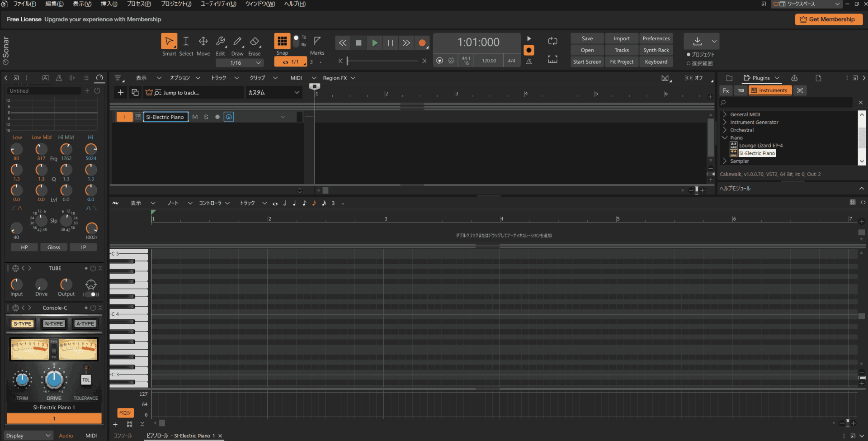Click the Marks flag icon

[x=317, y=41]
